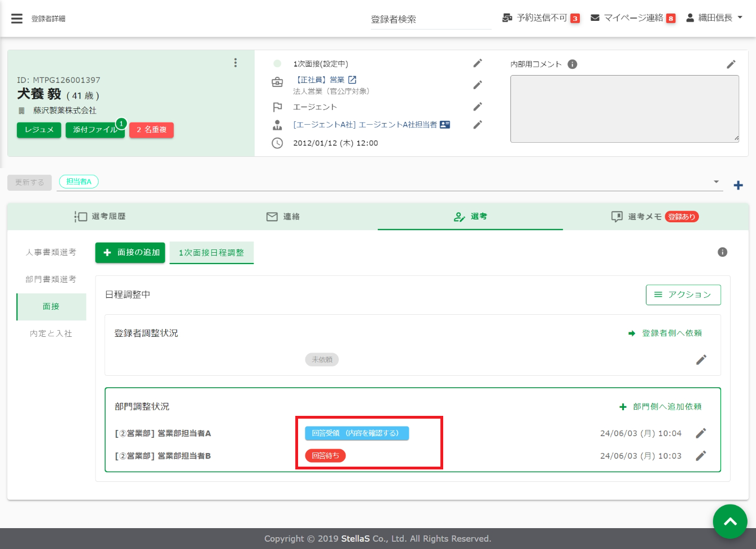756x549 pixels.
Task: Edit 営業部担当者B row with pencil icon
Action: pyautogui.click(x=701, y=456)
